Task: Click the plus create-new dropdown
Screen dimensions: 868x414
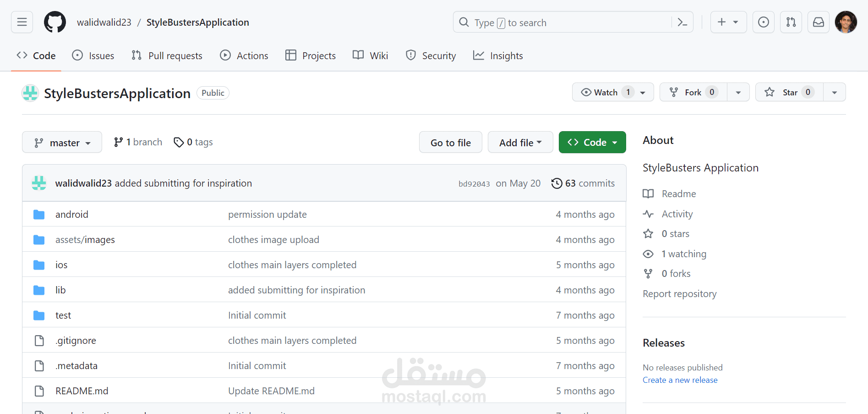Action: click(728, 22)
